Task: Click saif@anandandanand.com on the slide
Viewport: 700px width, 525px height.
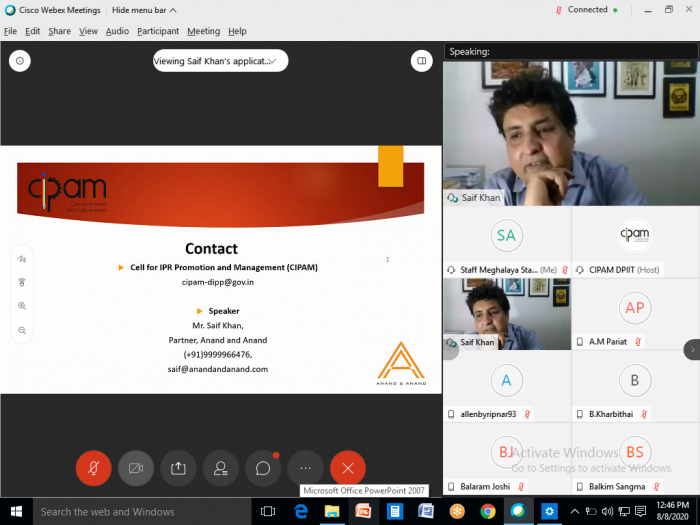Action: [x=218, y=369]
